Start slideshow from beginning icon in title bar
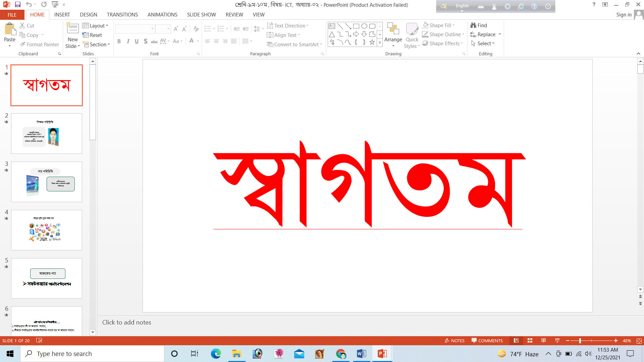 (x=55, y=5)
